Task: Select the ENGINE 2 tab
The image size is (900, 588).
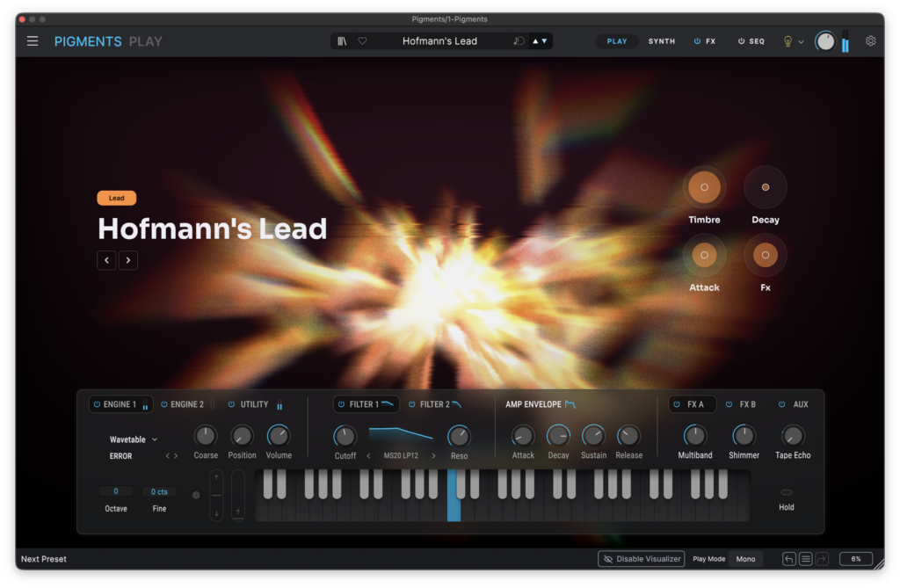Action: coord(187,404)
